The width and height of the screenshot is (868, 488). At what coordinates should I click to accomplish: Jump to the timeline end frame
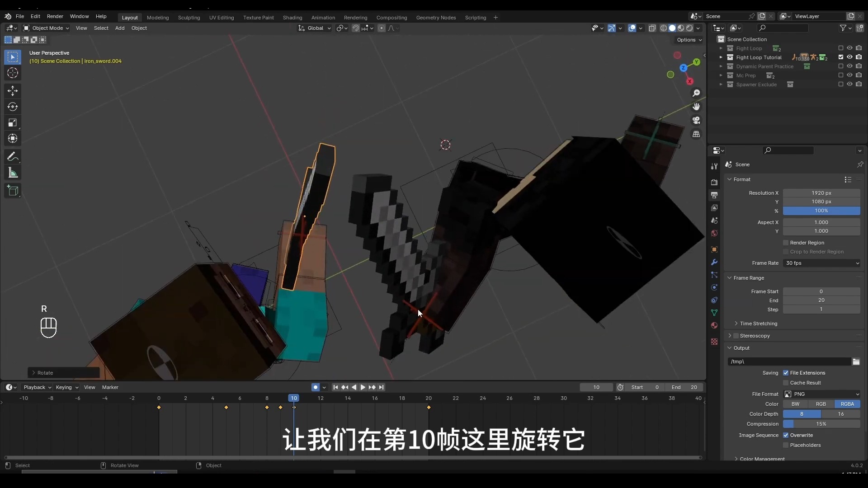point(381,387)
